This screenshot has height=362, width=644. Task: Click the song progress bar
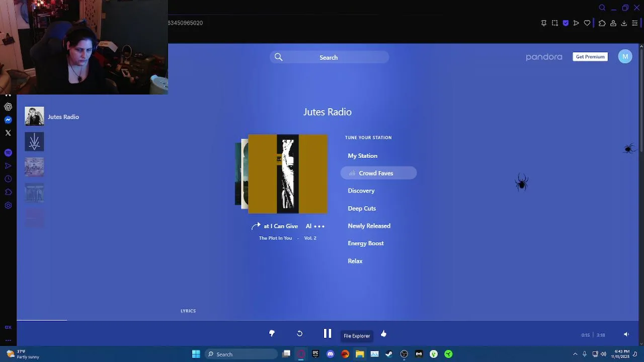pos(328,320)
